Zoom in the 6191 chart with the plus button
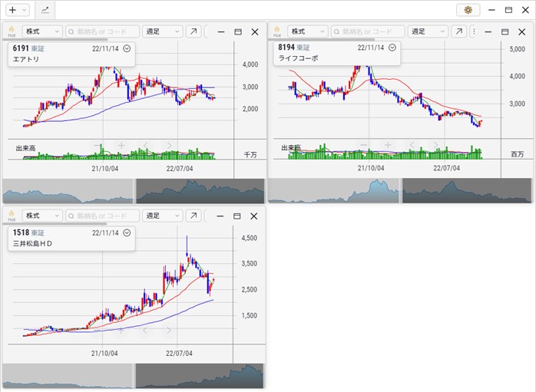 pyautogui.click(x=121, y=146)
